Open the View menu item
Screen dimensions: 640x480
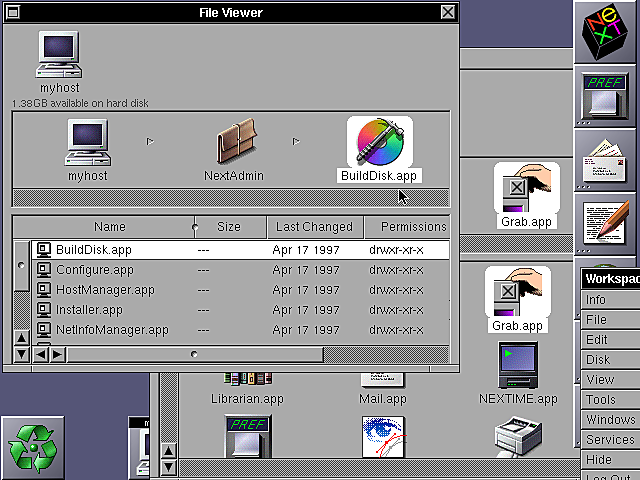[610, 380]
